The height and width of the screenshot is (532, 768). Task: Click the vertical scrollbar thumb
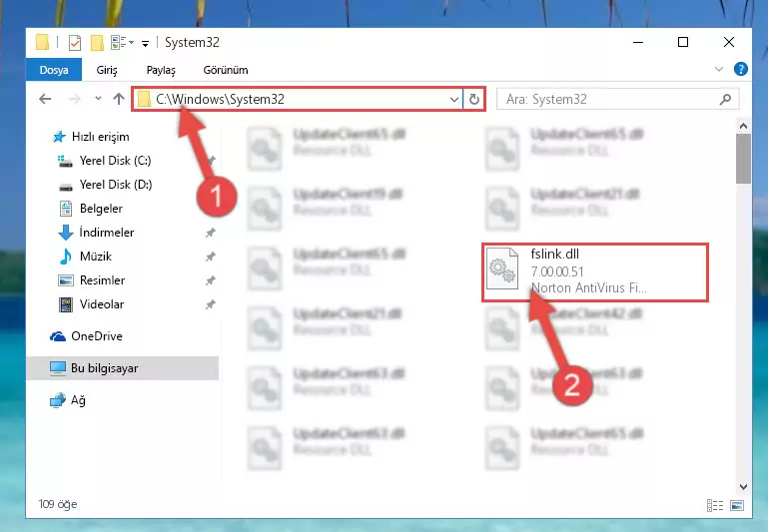(x=743, y=159)
